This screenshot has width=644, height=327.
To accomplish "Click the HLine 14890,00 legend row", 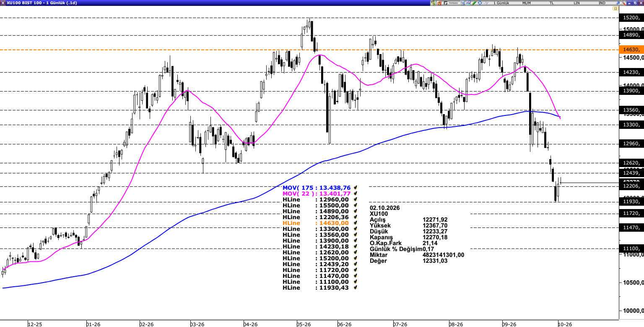I will click(320, 211).
